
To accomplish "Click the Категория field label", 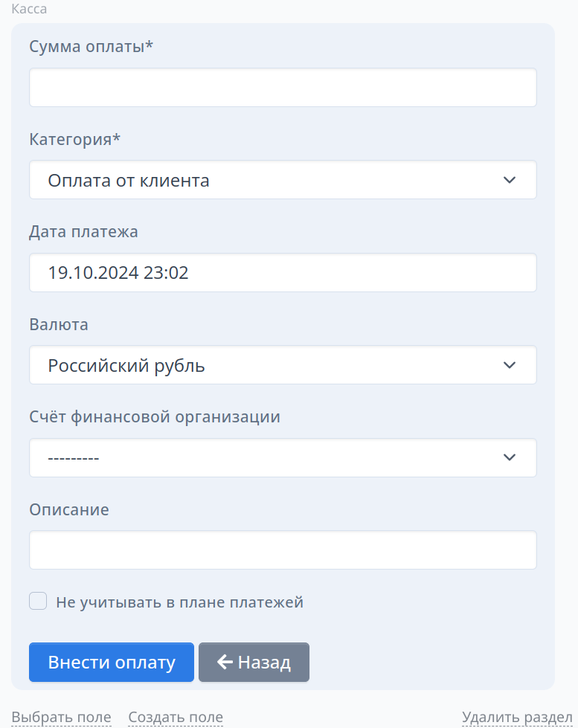I will click(75, 139).
